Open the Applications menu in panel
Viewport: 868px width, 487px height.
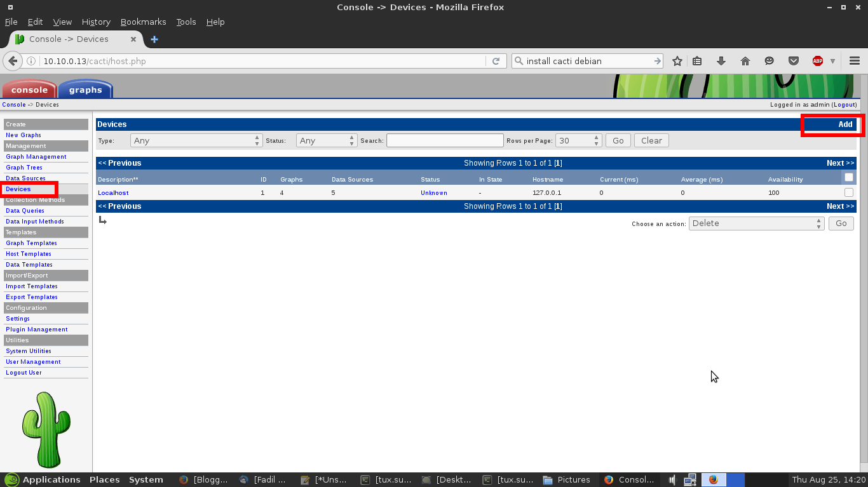[43, 480]
